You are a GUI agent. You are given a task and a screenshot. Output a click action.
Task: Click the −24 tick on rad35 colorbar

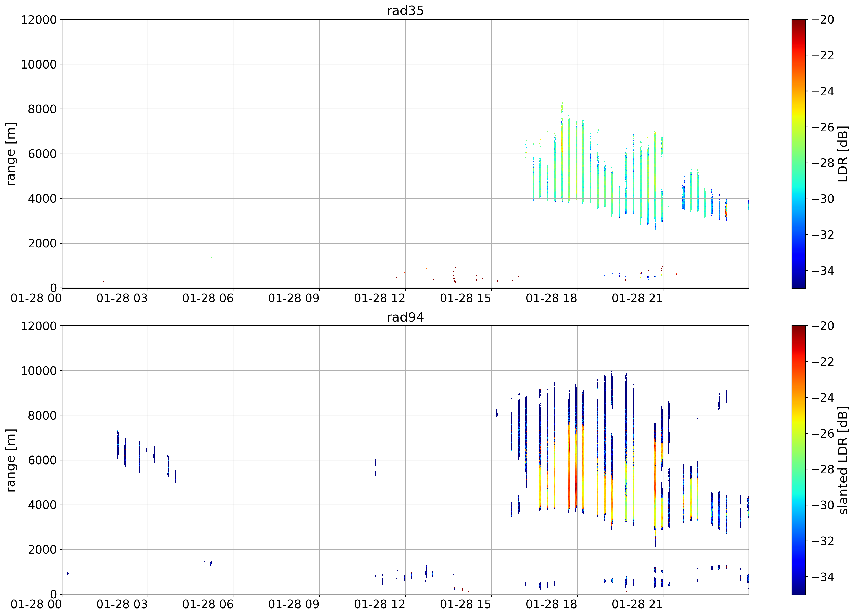[x=823, y=91]
